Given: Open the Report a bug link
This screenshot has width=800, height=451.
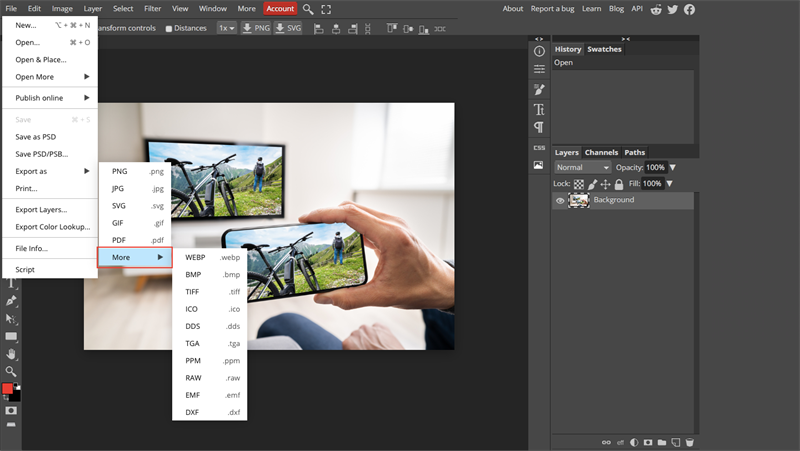Looking at the screenshot, I should pyautogui.click(x=552, y=9).
